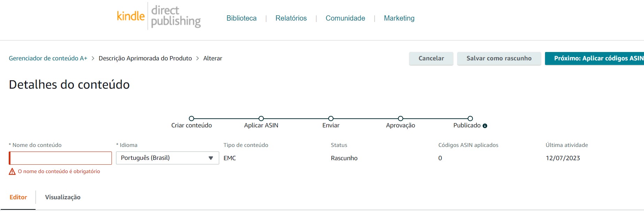Select the Enviar step circle
Image resolution: width=644 pixels, height=215 pixels.
[330, 118]
